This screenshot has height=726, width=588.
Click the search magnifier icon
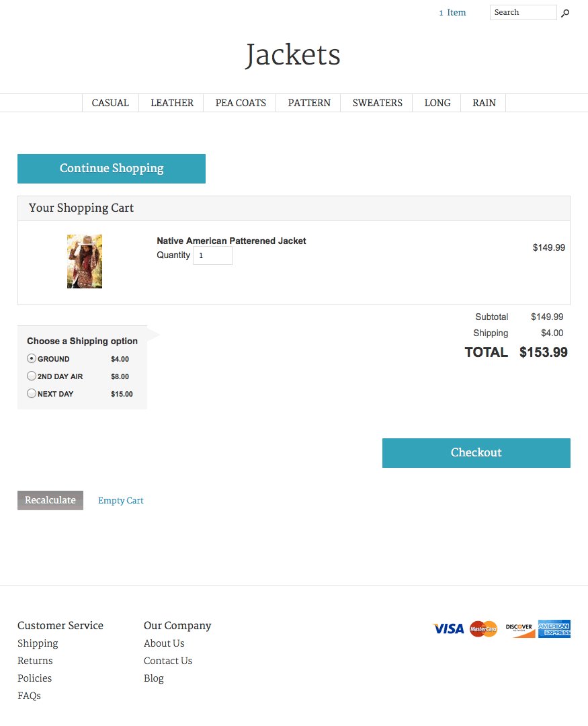point(565,13)
